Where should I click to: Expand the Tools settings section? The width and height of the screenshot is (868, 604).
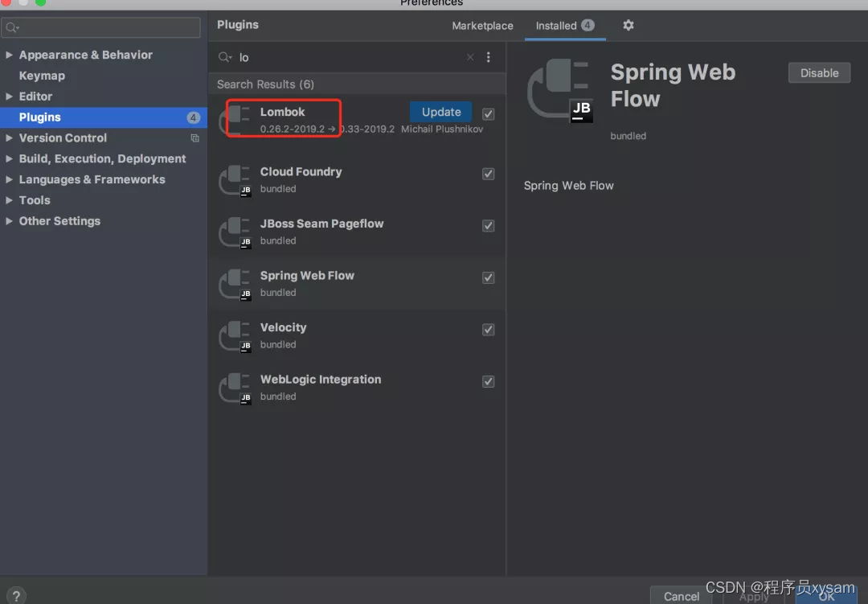[x=9, y=200]
